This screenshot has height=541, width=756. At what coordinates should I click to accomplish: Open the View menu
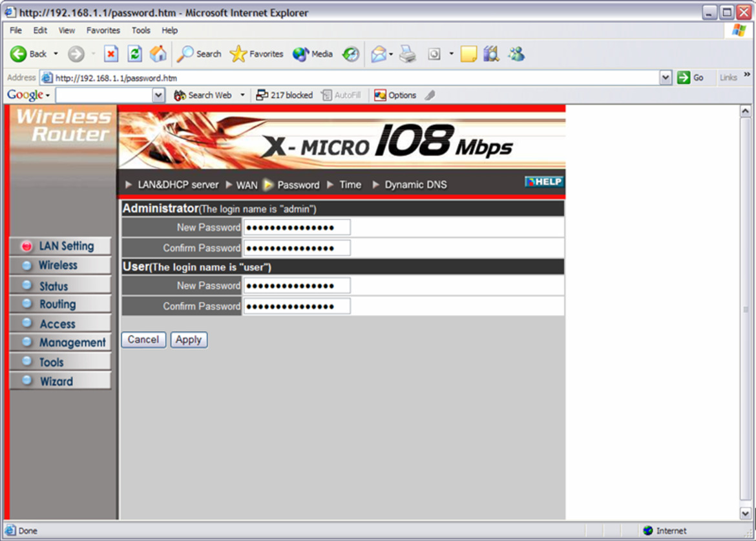point(67,30)
